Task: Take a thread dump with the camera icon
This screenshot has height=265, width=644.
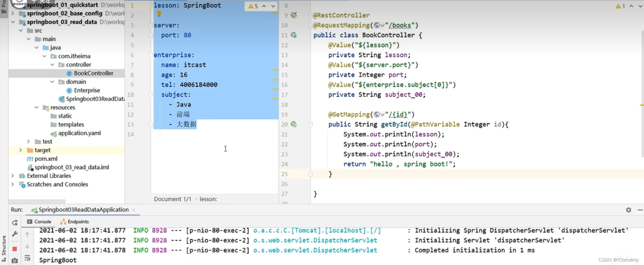Action: point(15,261)
